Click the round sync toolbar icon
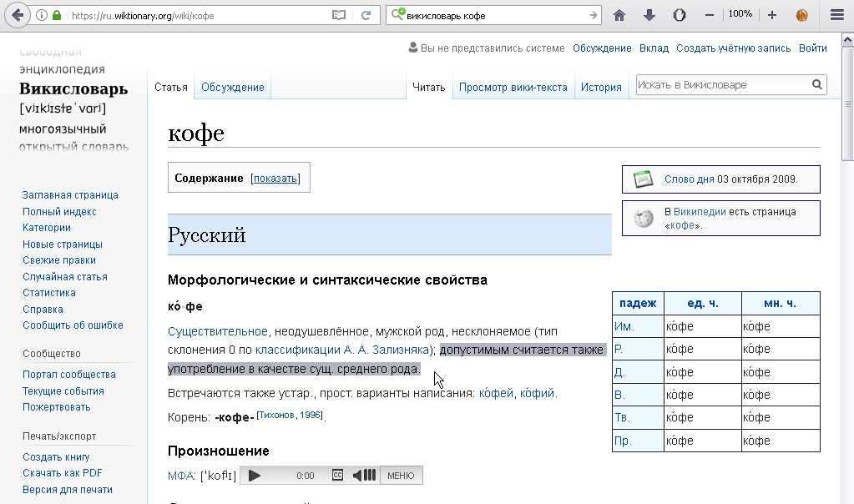This screenshot has width=854, height=504. 680,15
